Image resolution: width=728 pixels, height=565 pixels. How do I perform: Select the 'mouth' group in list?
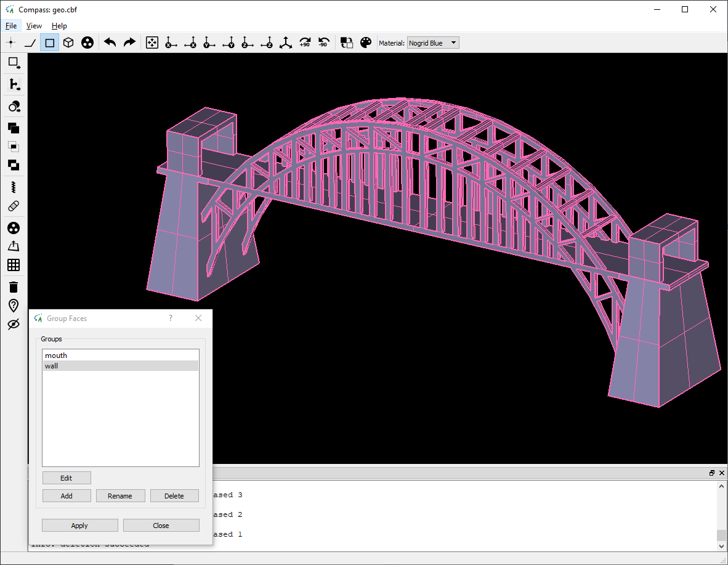[x=56, y=356]
